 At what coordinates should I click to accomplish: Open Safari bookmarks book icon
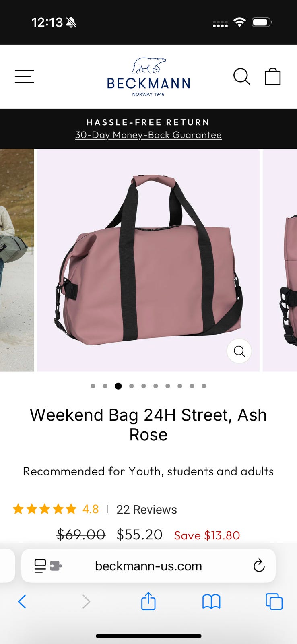[x=211, y=602]
